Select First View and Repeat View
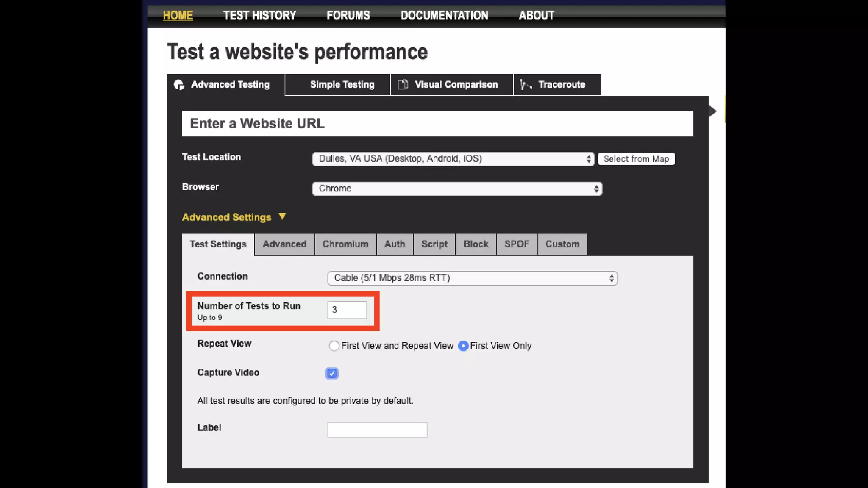The width and height of the screenshot is (868, 488). point(334,346)
